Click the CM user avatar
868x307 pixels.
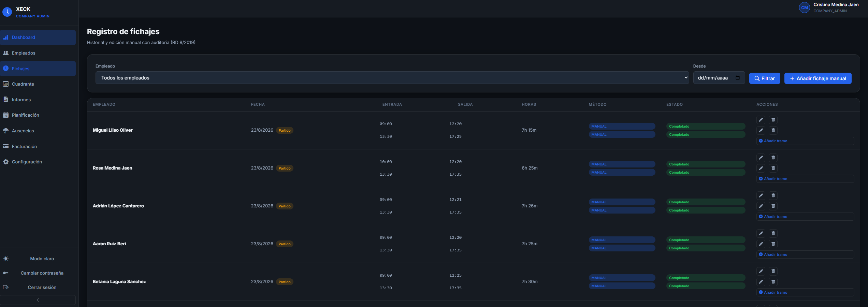coord(805,8)
